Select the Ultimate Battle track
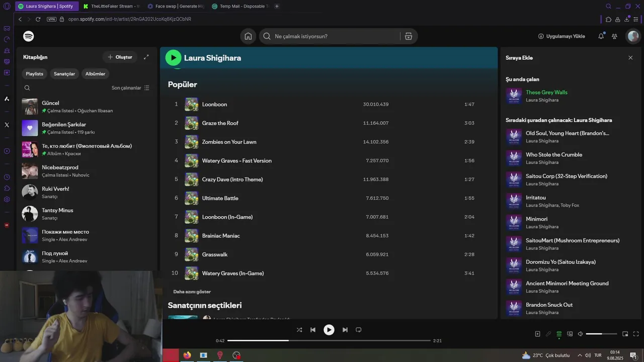 329,198
